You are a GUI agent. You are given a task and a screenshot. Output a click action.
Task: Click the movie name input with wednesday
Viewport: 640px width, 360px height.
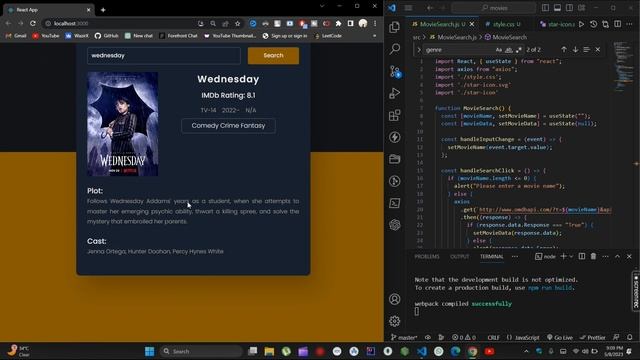(164, 56)
